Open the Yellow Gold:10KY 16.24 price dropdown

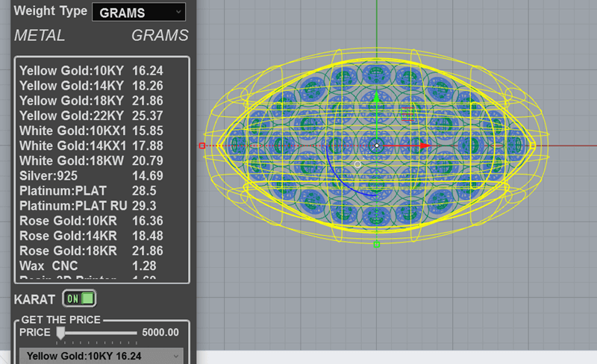(101, 356)
